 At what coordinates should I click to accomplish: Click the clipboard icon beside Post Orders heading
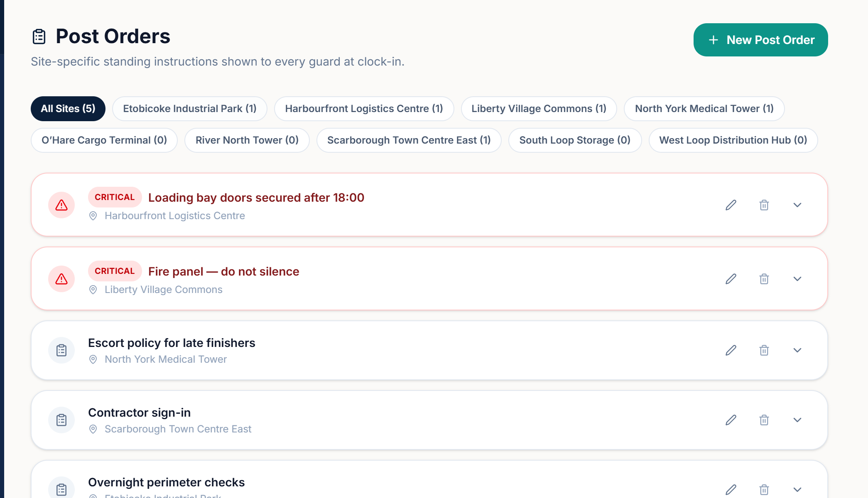[39, 37]
